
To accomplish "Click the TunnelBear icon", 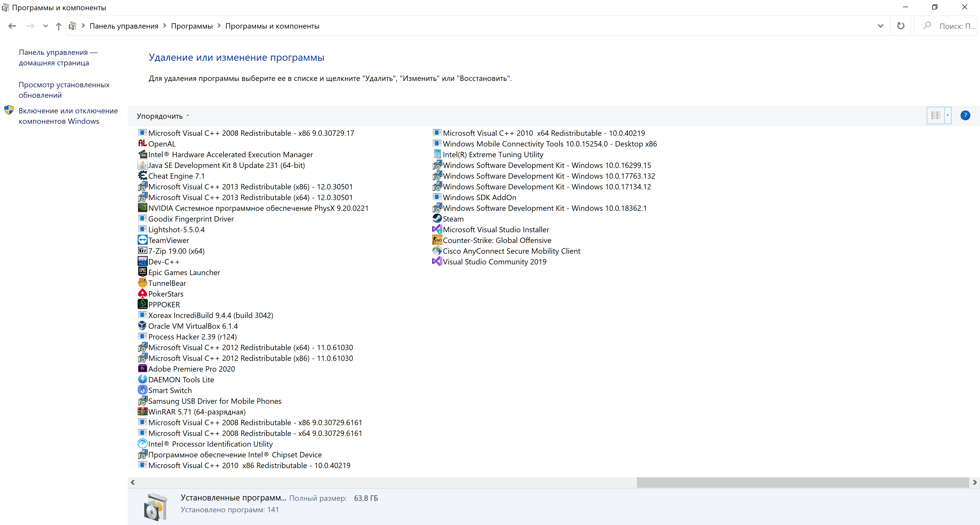I will (142, 283).
